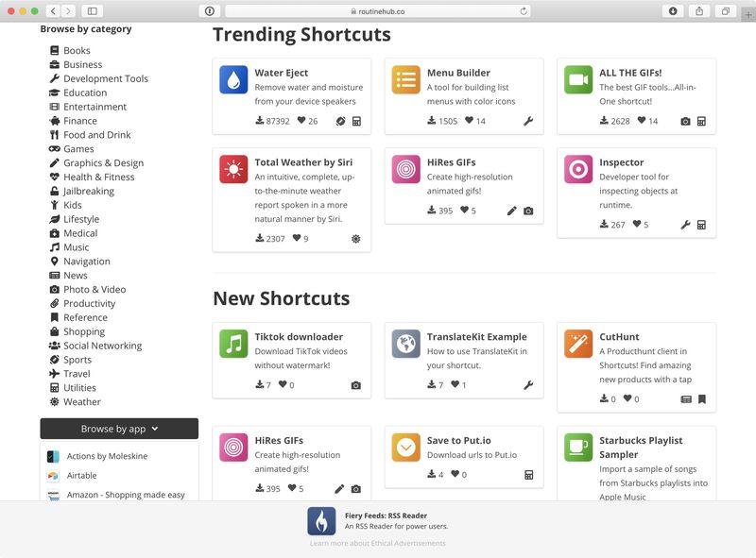Viewport: 756px width, 558px height.
Task: Click the Tiktok downloader music note icon
Action: [x=233, y=344]
